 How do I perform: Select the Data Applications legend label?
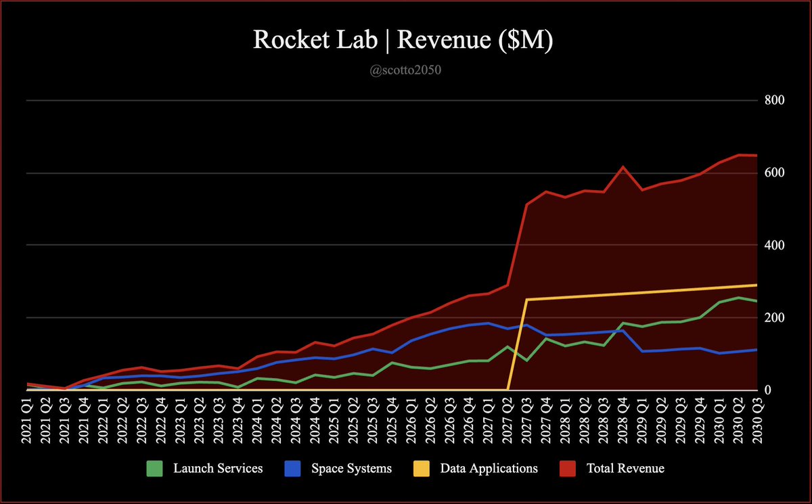(489, 468)
